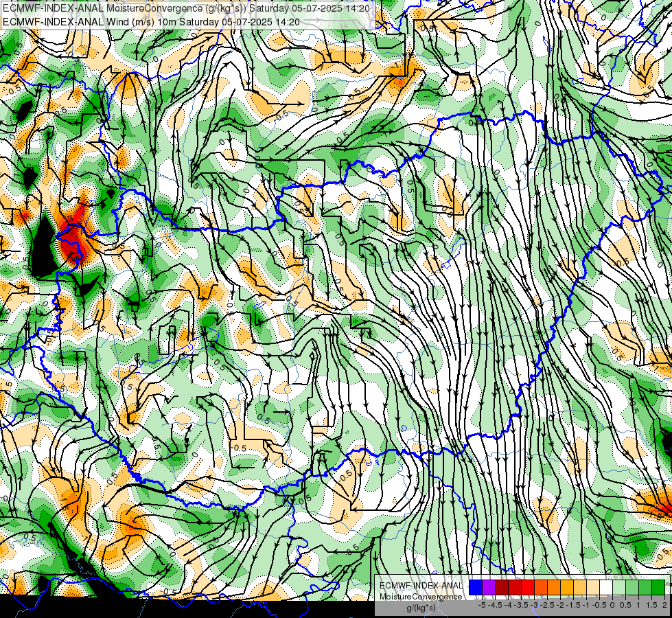672x618 pixels.
Task: Pick the pale peach -0.5 to 0 legend swatch
Action: point(593,588)
